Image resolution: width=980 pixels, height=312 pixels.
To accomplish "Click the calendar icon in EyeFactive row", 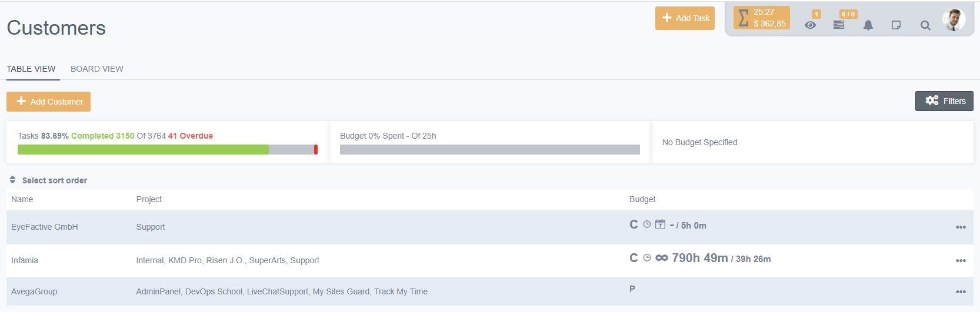I will click(661, 224).
